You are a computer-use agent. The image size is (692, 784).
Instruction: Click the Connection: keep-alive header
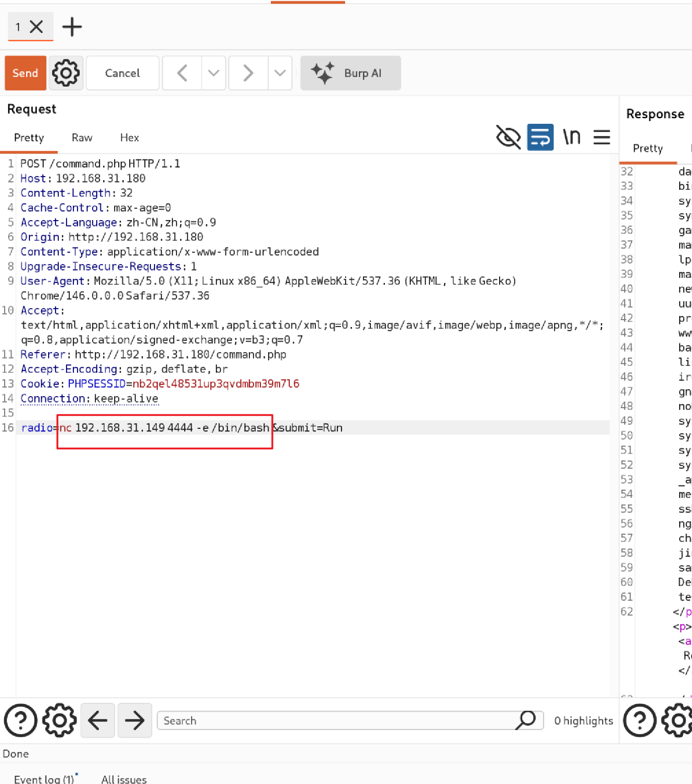coord(89,398)
